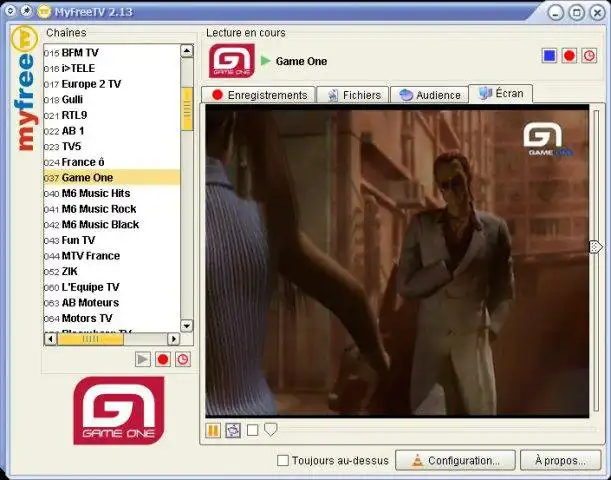Record the selected channel below the channel list
This screenshot has height=480, width=611.
(x=163, y=359)
